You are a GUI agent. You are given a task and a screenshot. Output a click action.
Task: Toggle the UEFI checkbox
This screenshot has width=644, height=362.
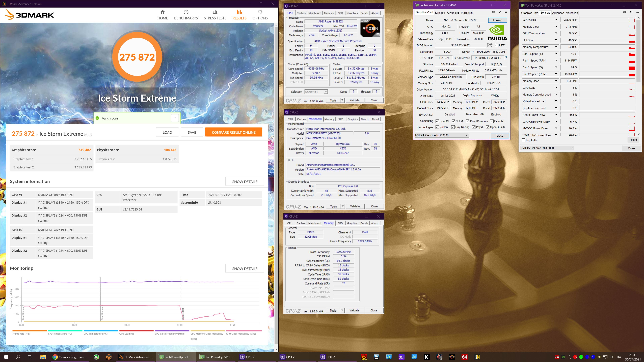point(496,45)
